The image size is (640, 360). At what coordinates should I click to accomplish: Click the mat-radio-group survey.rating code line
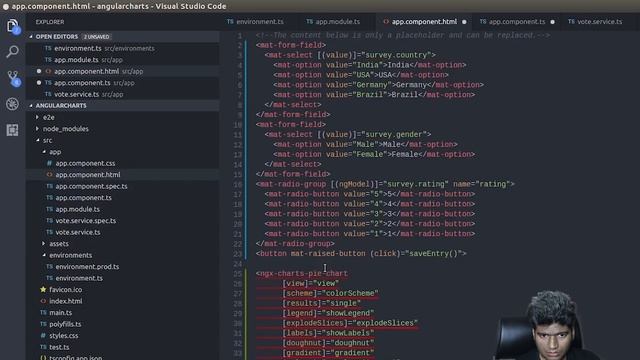point(385,184)
